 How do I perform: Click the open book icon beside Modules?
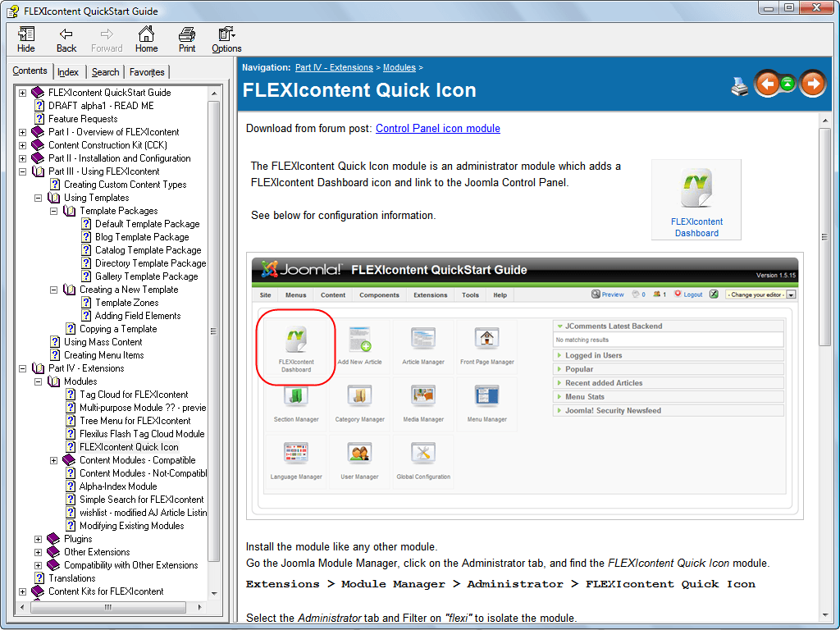coord(53,381)
